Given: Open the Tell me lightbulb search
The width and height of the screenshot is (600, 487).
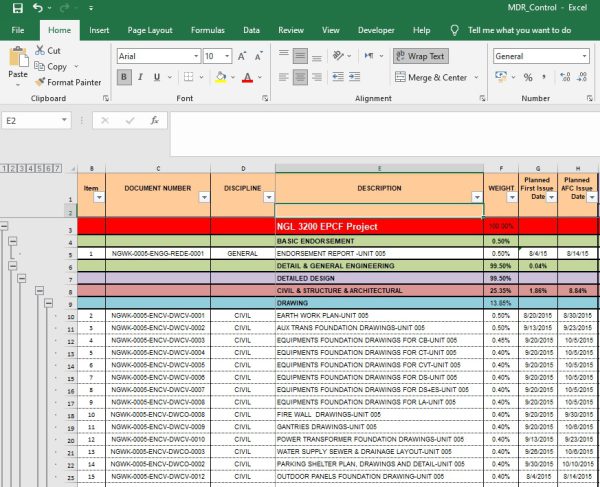Looking at the screenshot, I should (455, 30).
